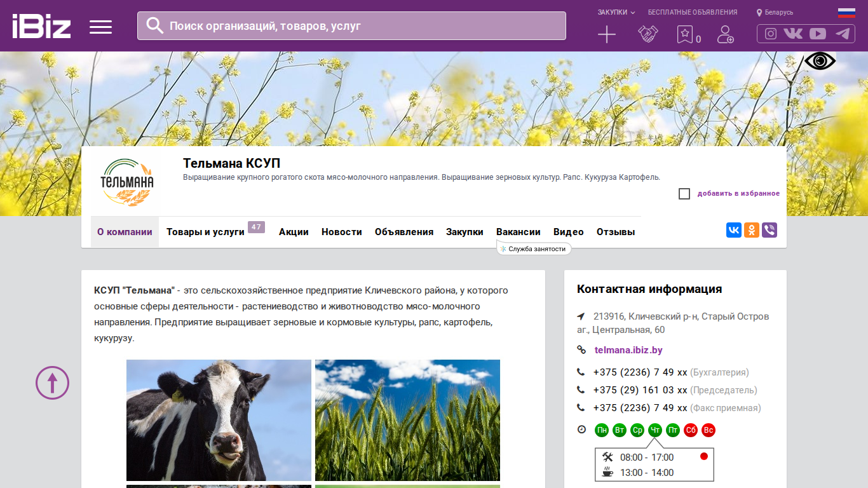Click the 'Служба занятости' badge
Viewport: 868px width, 488px height.
(534, 249)
